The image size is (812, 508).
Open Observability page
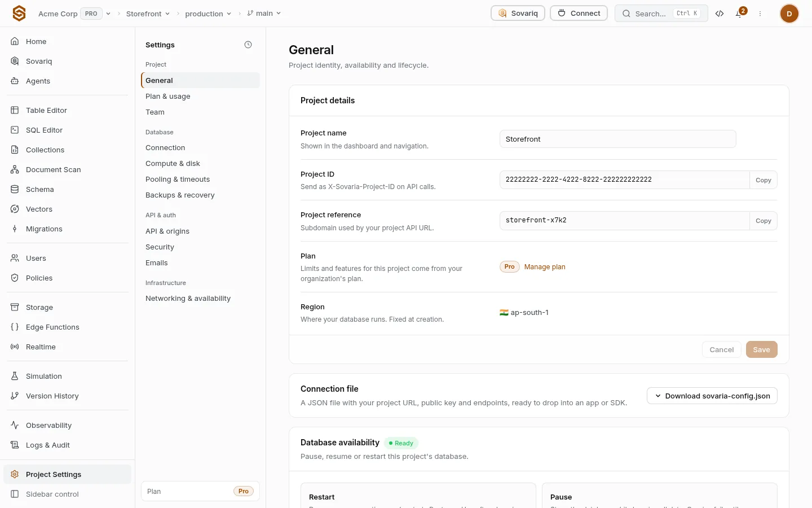[68, 425]
